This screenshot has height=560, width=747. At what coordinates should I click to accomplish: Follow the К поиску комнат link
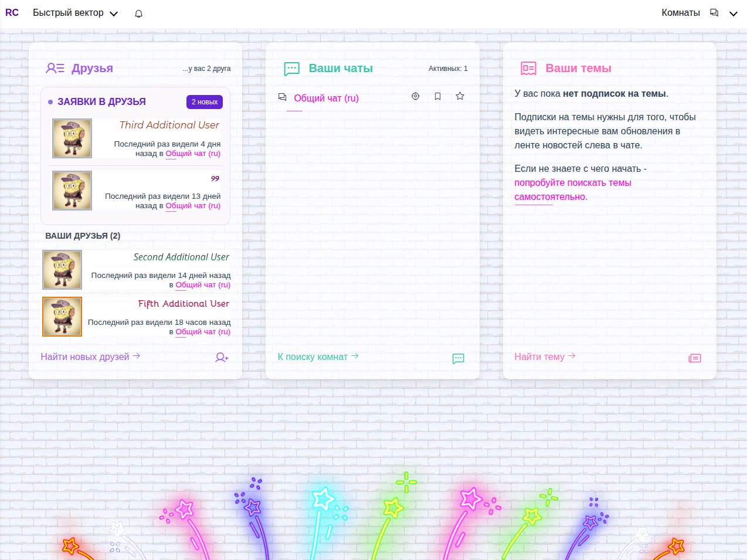[x=318, y=357]
